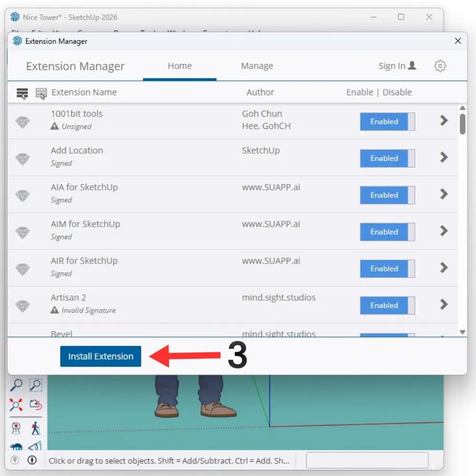Select the Zoom Extents tool in SketchUp
Viewport: 476px width, 476px height.
click(x=16, y=405)
